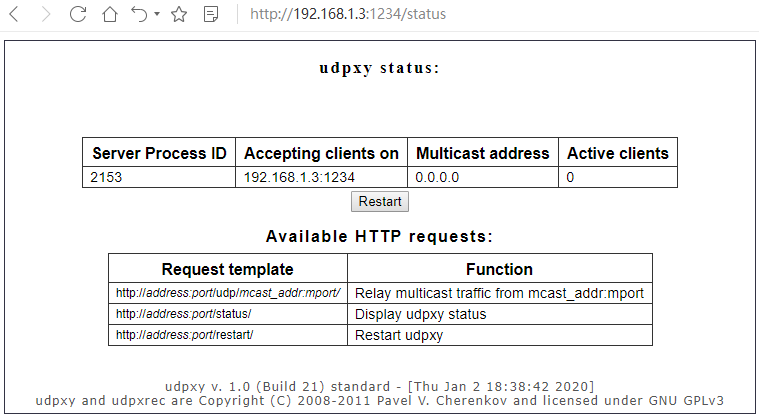
Task: Click the browser forward arrow
Action: coord(46,14)
